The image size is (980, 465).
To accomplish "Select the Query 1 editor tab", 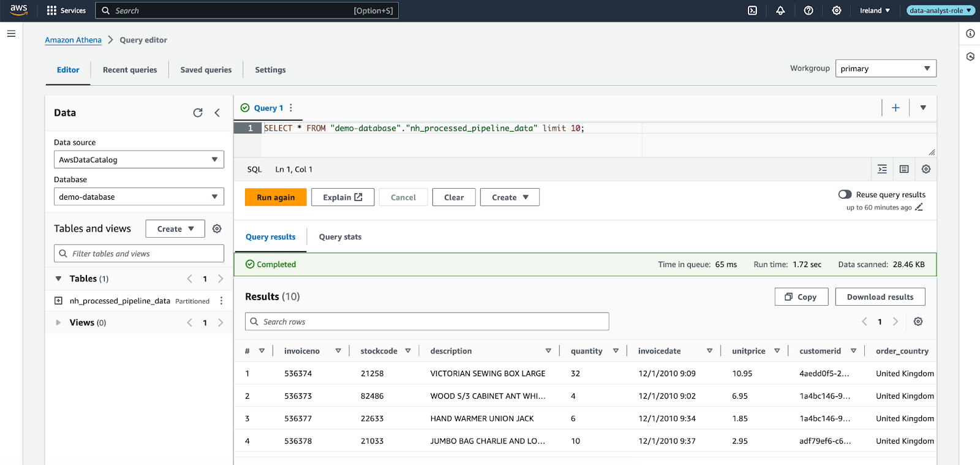I will pyautogui.click(x=268, y=108).
